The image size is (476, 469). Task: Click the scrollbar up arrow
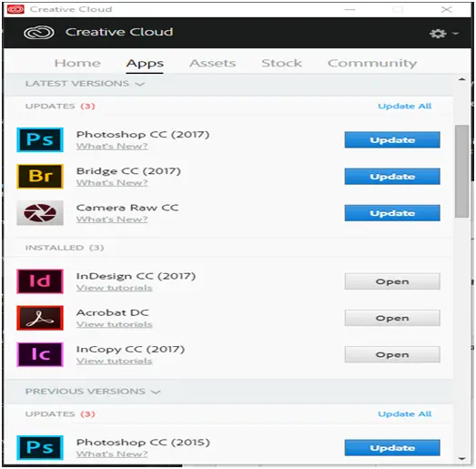461,79
